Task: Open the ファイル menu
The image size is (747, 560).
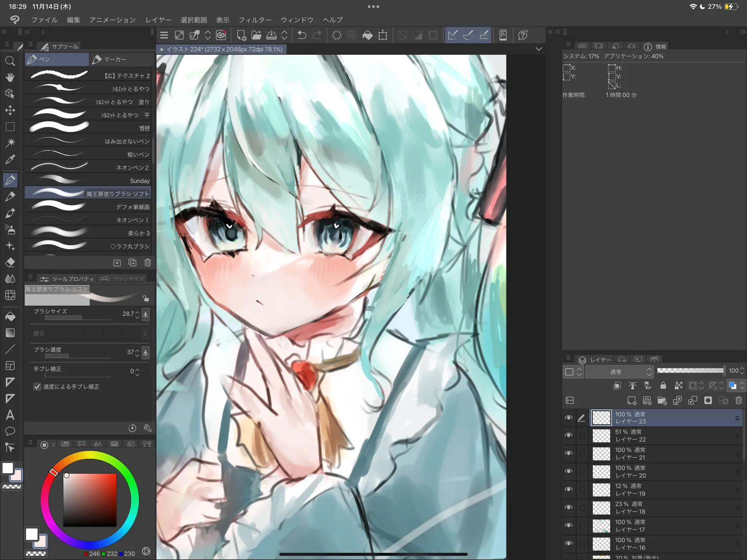Action: pos(44,20)
